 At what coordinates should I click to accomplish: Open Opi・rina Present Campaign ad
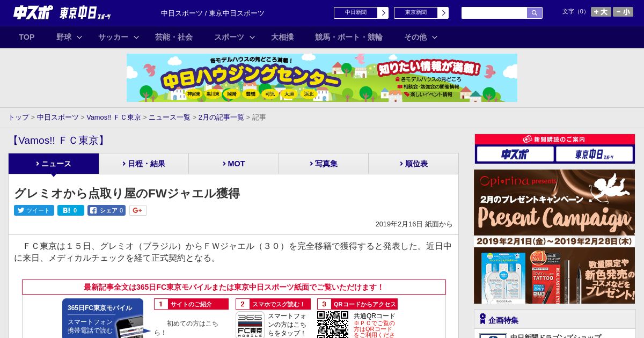pyautogui.click(x=554, y=237)
